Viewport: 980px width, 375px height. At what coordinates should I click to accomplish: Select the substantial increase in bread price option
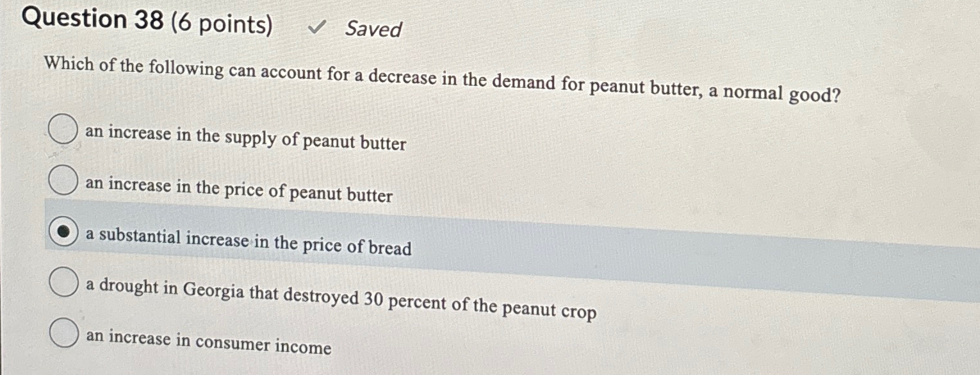tap(63, 231)
